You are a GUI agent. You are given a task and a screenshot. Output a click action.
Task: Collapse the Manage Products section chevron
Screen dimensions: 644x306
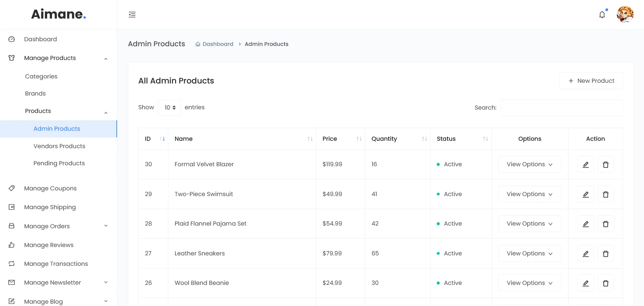pyautogui.click(x=106, y=59)
